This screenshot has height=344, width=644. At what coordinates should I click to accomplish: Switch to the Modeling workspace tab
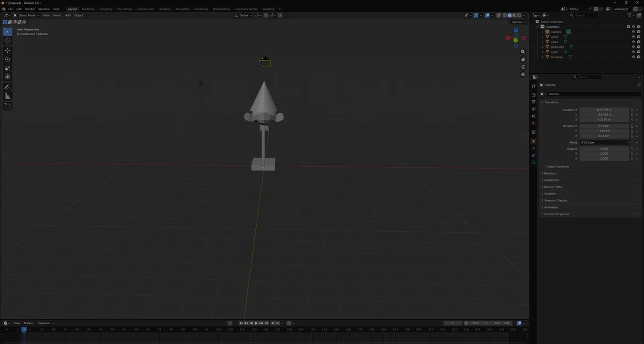[x=88, y=9]
